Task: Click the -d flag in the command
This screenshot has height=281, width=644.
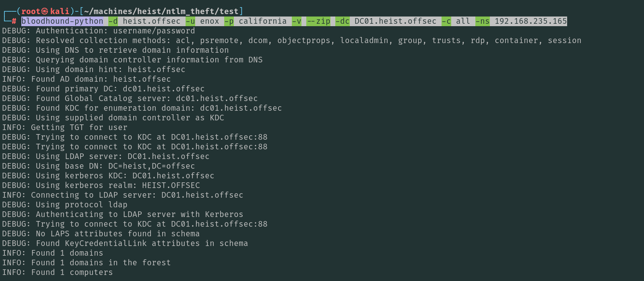Action: (113, 21)
